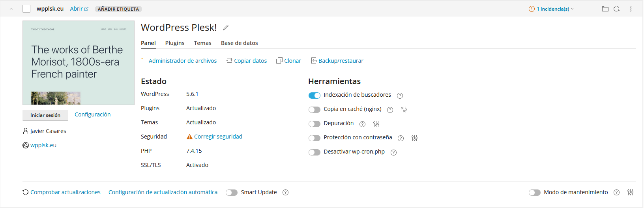This screenshot has height=208, width=644.
Task: Click the site preview thumbnail
Action: 79,63
